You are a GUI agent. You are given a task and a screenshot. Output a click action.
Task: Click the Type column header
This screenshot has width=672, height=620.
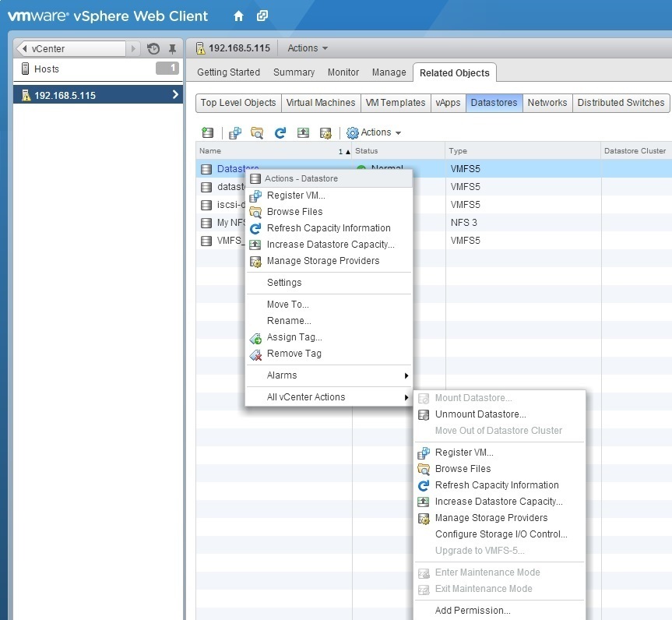tap(522, 151)
